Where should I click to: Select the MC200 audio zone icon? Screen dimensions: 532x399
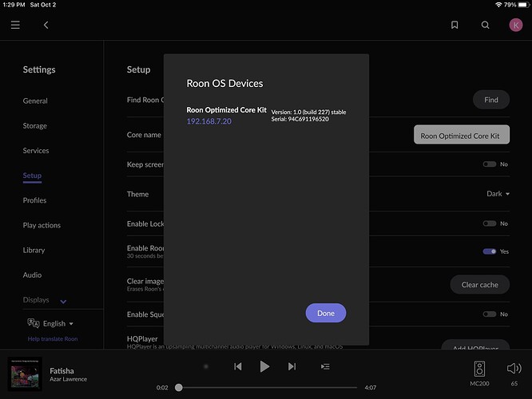tap(479, 369)
